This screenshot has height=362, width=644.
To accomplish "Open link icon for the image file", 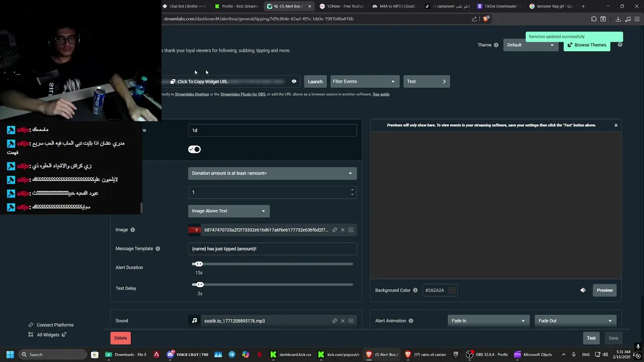I will pyautogui.click(x=335, y=230).
